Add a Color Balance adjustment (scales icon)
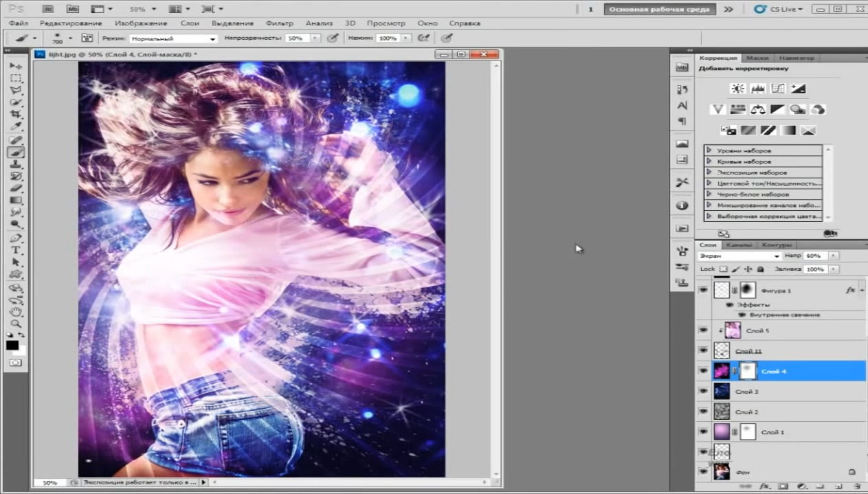 [x=758, y=109]
